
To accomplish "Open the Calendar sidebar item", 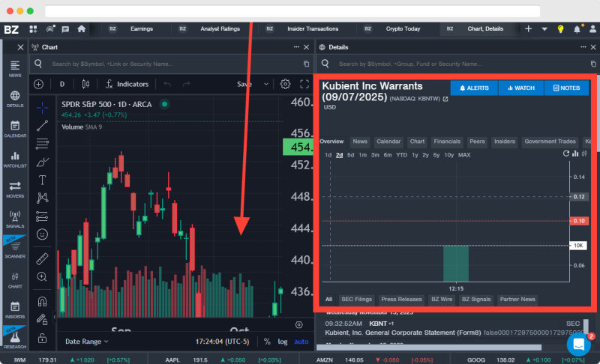I will click(15, 129).
